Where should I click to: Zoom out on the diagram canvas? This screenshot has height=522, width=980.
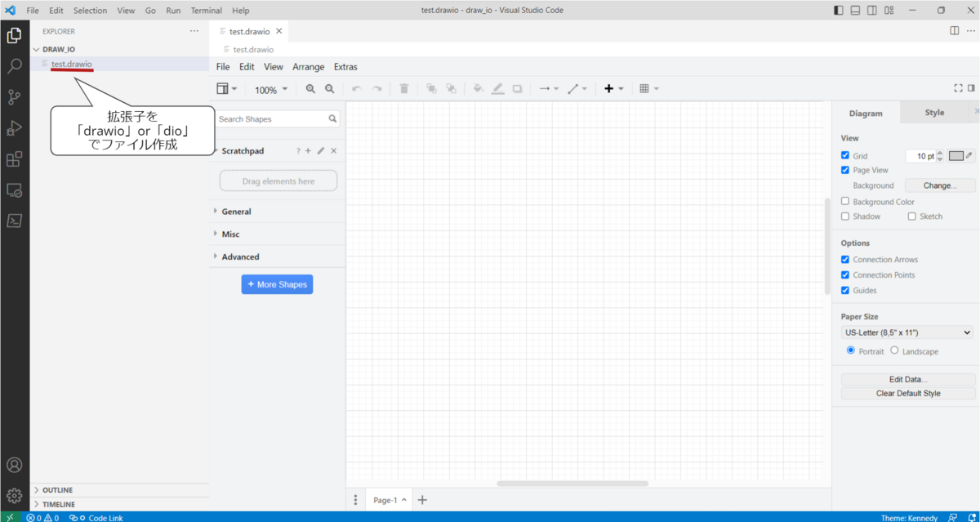point(329,89)
